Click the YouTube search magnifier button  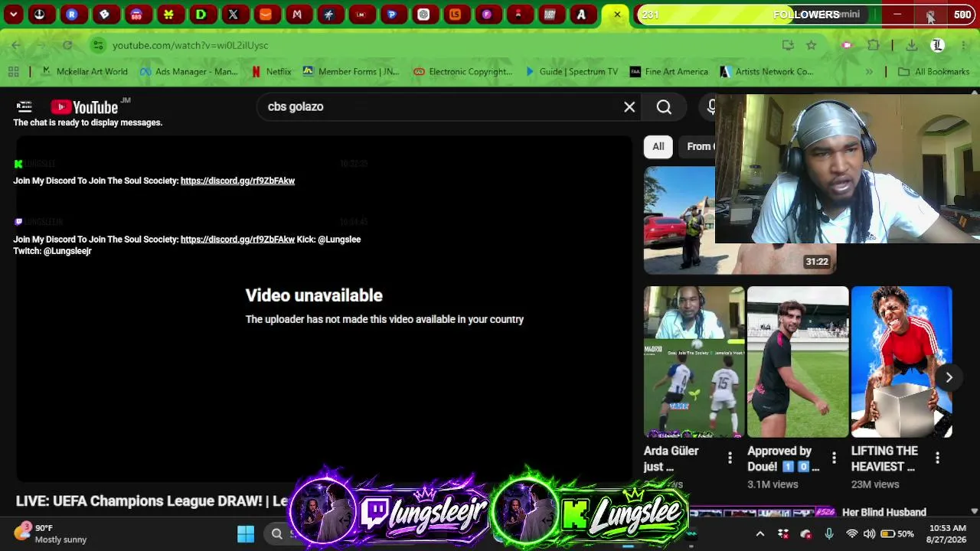click(664, 107)
